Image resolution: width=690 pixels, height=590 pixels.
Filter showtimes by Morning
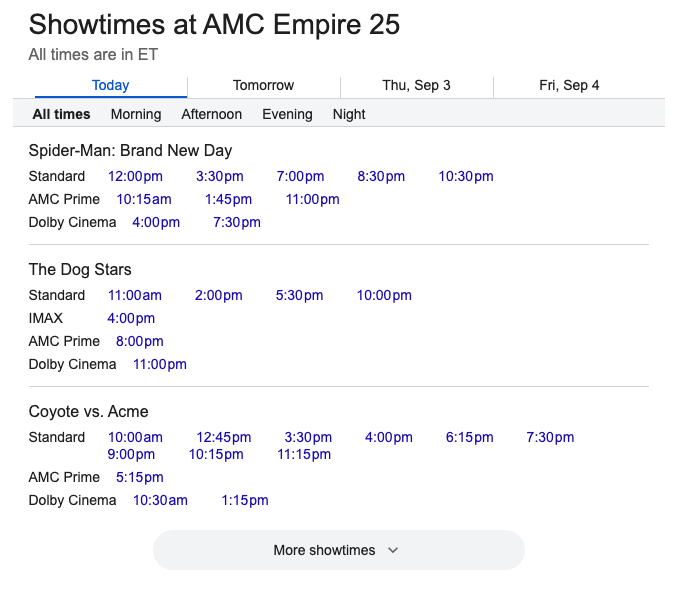coord(136,114)
